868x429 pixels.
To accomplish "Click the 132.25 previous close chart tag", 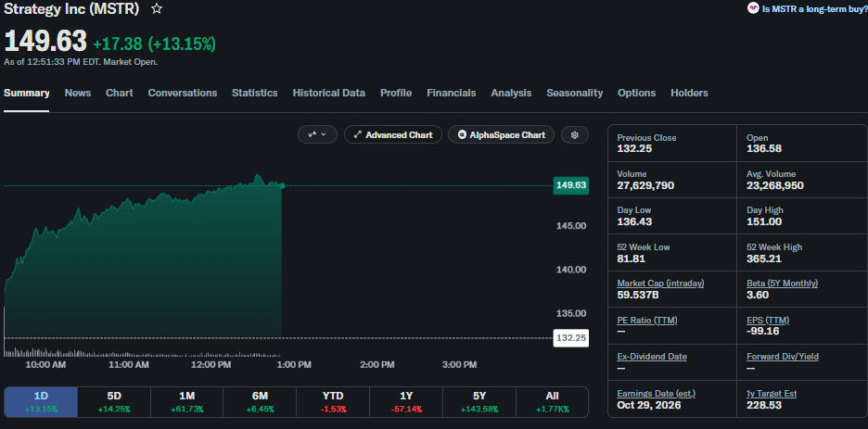I will (570, 338).
